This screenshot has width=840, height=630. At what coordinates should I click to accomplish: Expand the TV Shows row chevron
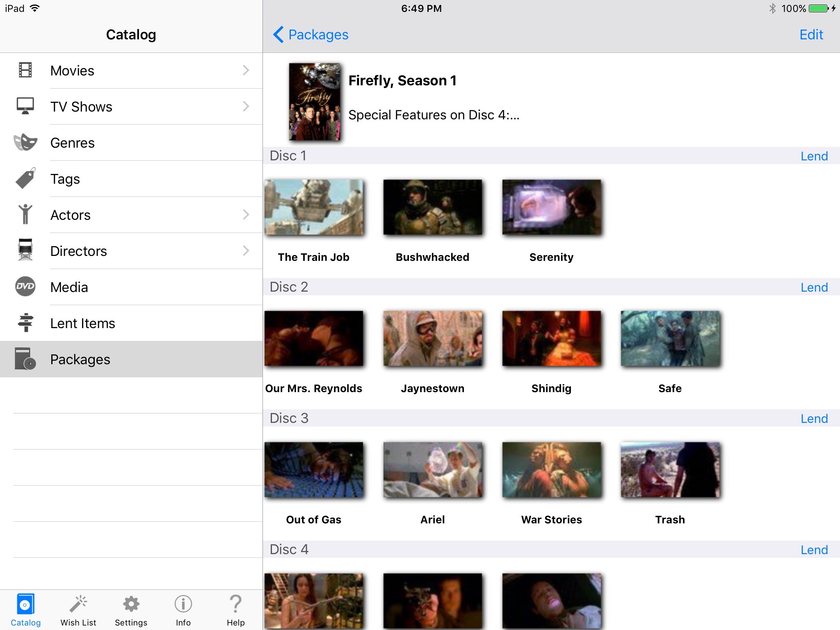pyautogui.click(x=246, y=106)
